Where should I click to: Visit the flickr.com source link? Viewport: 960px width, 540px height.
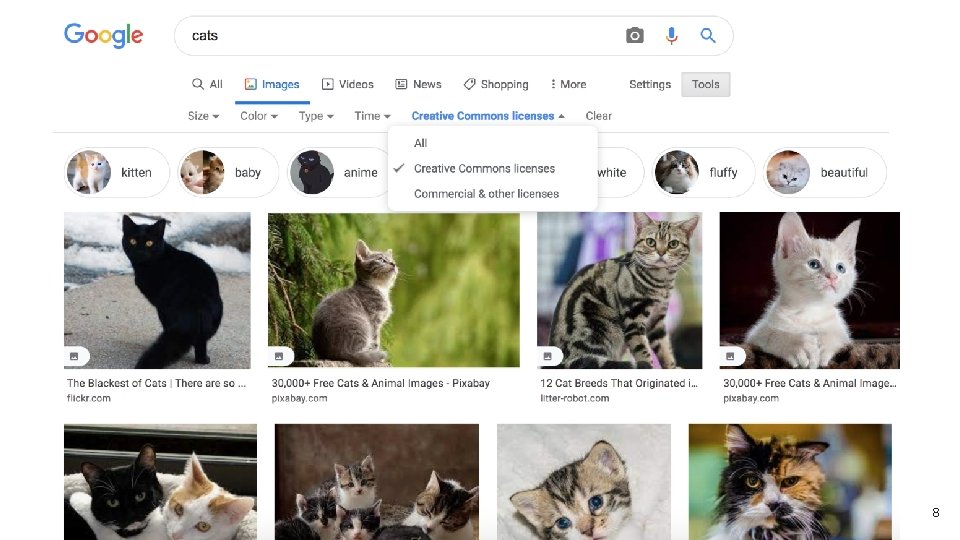[89, 398]
